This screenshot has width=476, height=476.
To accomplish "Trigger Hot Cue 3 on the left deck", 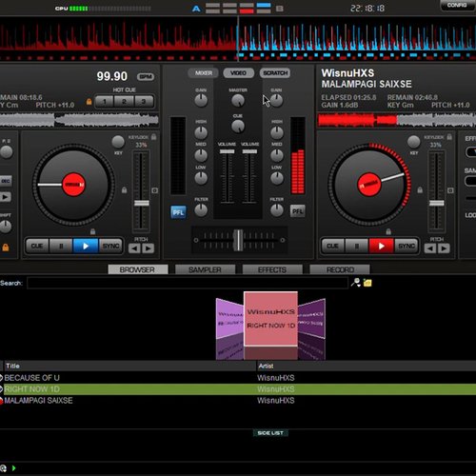I will [x=144, y=102].
